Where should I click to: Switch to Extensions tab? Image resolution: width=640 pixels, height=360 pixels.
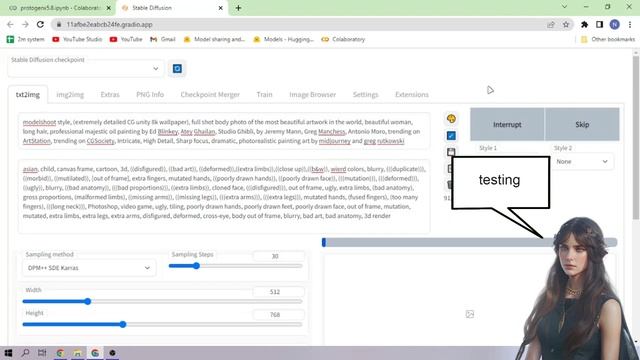(x=411, y=95)
